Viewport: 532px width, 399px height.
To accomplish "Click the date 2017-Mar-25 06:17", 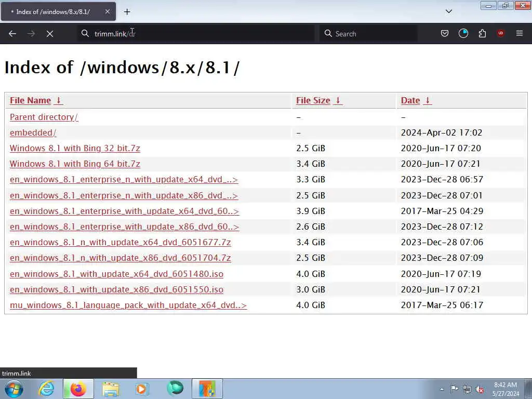I will [x=442, y=305].
